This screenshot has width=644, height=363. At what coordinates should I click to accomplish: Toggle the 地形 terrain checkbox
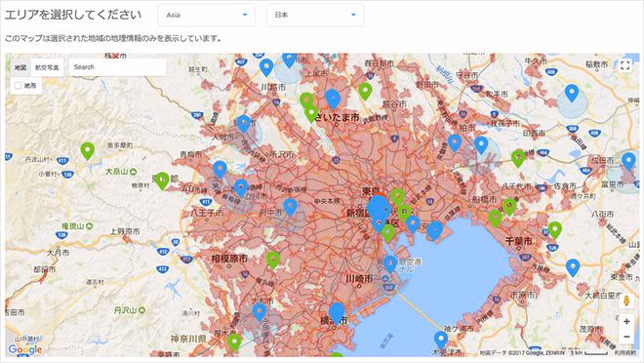coord(19,86)
